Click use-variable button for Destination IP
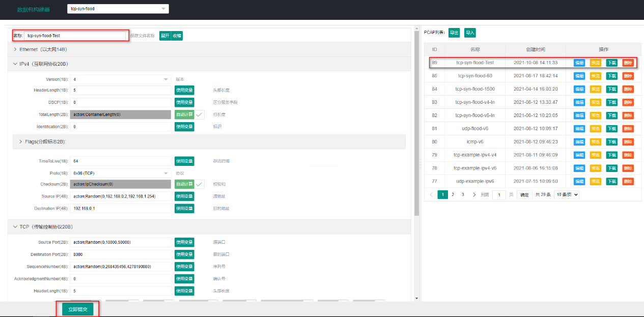Viewport: 644px width, 317px height. click(x=184, y=208)
